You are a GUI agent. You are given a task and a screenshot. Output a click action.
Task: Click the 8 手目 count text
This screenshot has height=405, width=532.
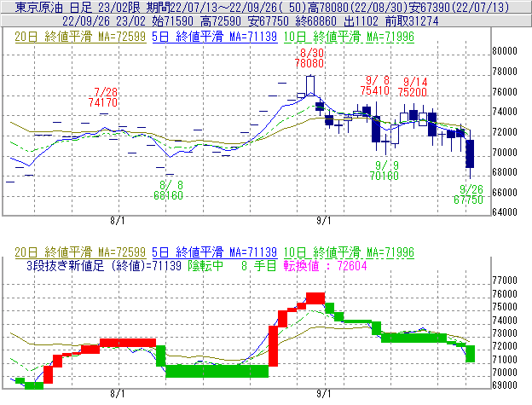point(259,265)
